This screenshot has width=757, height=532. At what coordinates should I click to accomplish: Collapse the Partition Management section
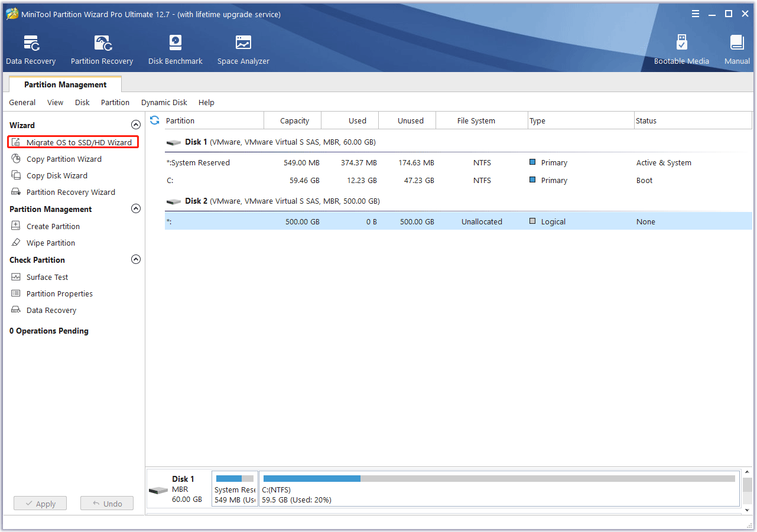(136, 208)
